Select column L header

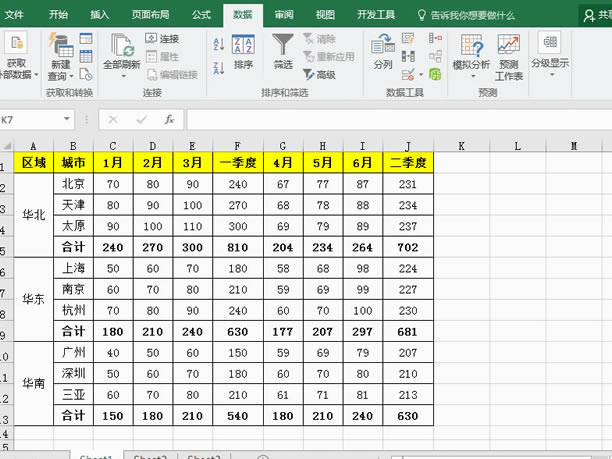pyautogui.click(x=518, y=146)
